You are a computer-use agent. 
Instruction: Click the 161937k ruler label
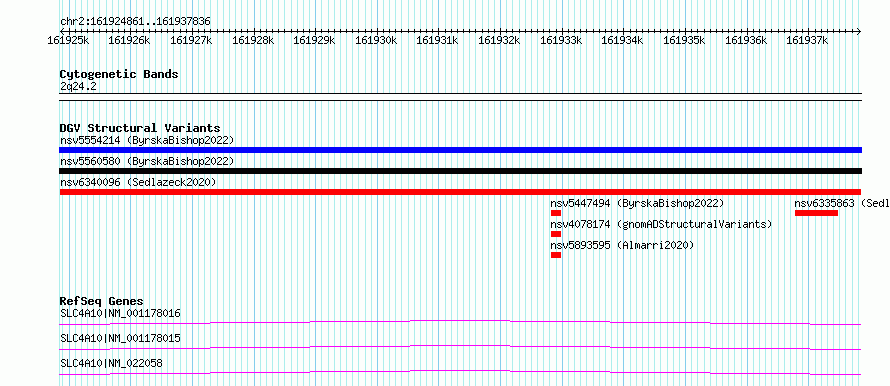808,40
